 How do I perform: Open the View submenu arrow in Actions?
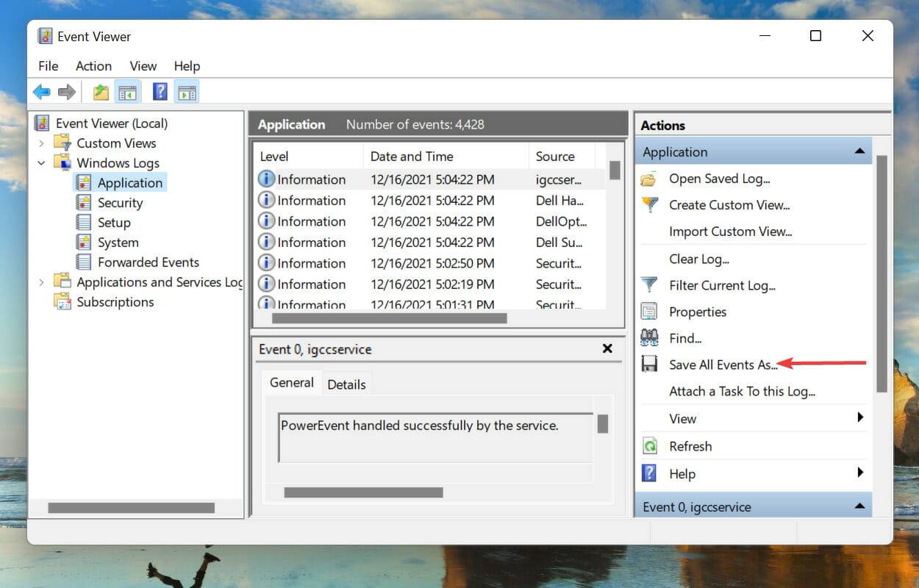click(860, 417)
